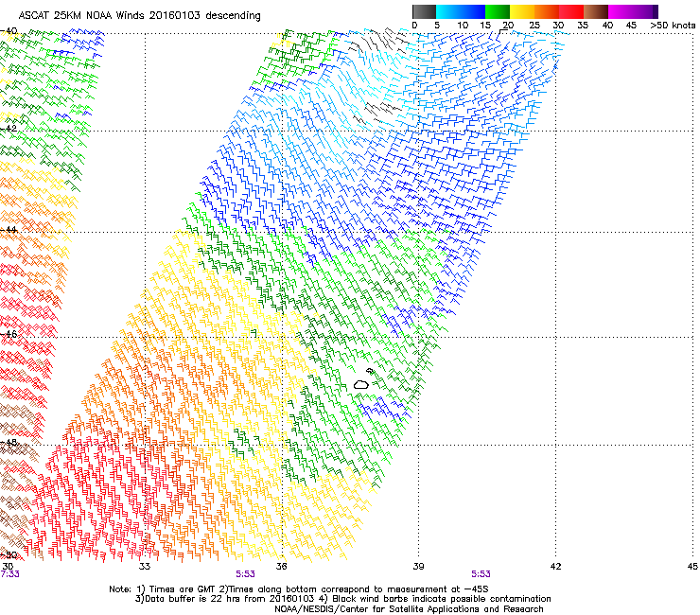Click the legend label '45'

point(631,25)
